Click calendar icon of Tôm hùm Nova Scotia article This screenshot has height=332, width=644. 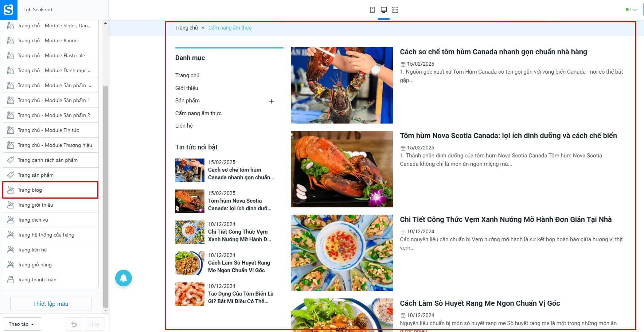[x=403, y=148]
